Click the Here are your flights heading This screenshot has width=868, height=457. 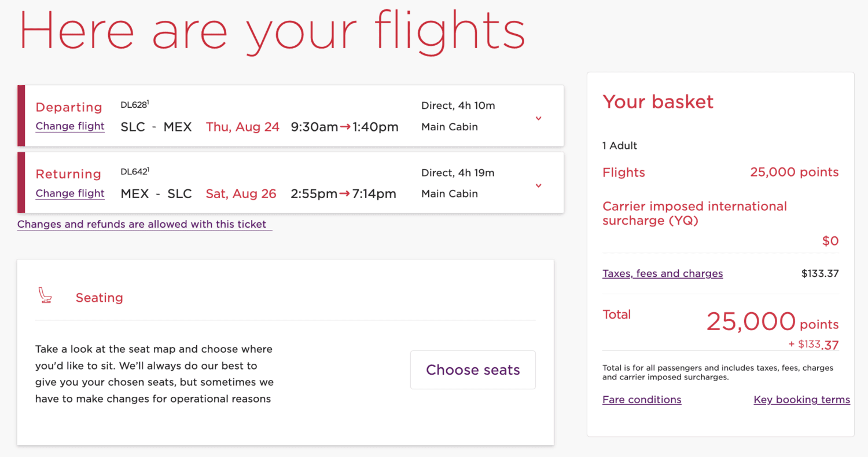pos(272,30)
